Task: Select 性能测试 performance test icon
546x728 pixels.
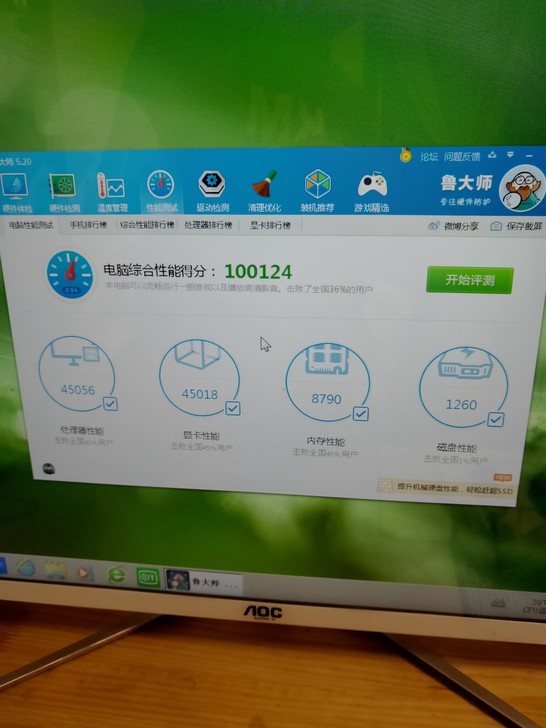Action: [x=161, y=191]
